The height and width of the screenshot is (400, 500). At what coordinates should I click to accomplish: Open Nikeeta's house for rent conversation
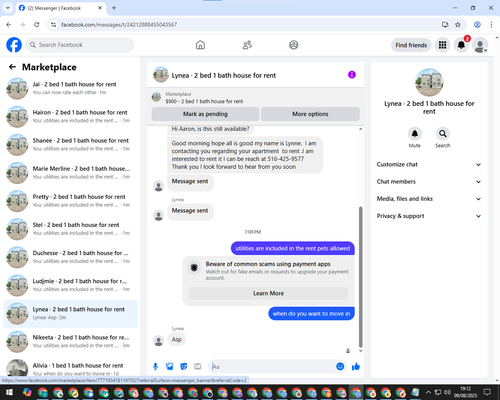click(x=70, y=341)
